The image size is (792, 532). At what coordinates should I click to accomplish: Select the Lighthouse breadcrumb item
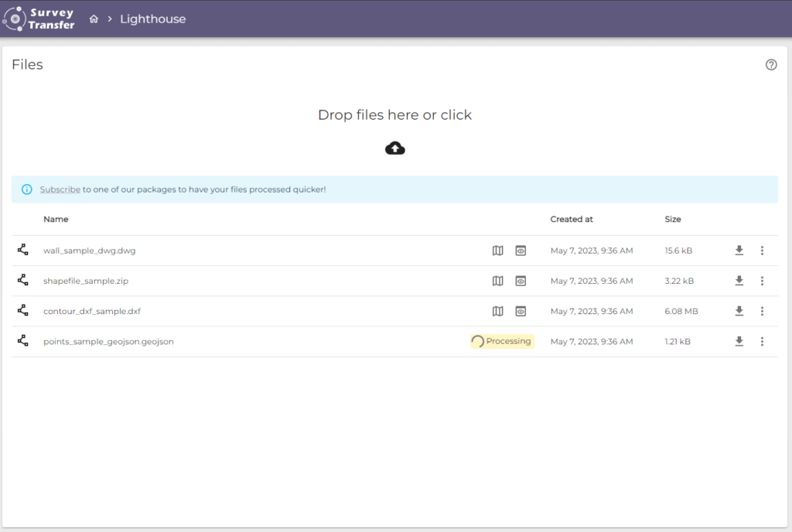[152, 19]
